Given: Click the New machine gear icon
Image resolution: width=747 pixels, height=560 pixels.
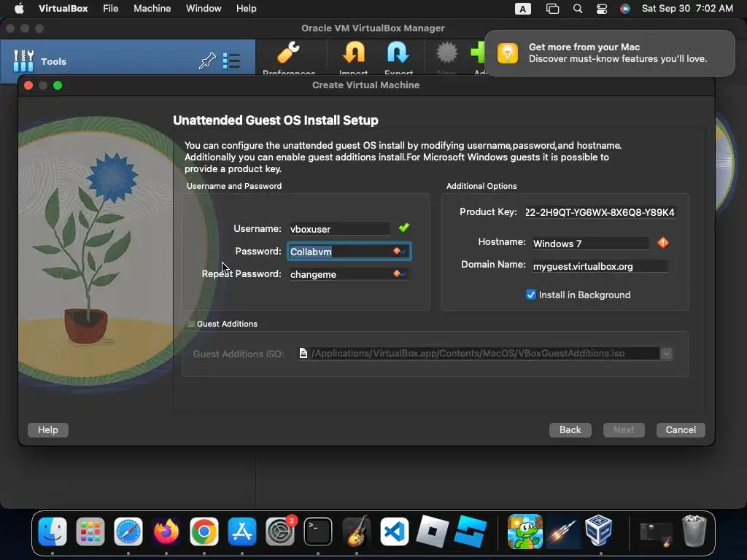Looking at the screenshot, I should tap(447, 52).
